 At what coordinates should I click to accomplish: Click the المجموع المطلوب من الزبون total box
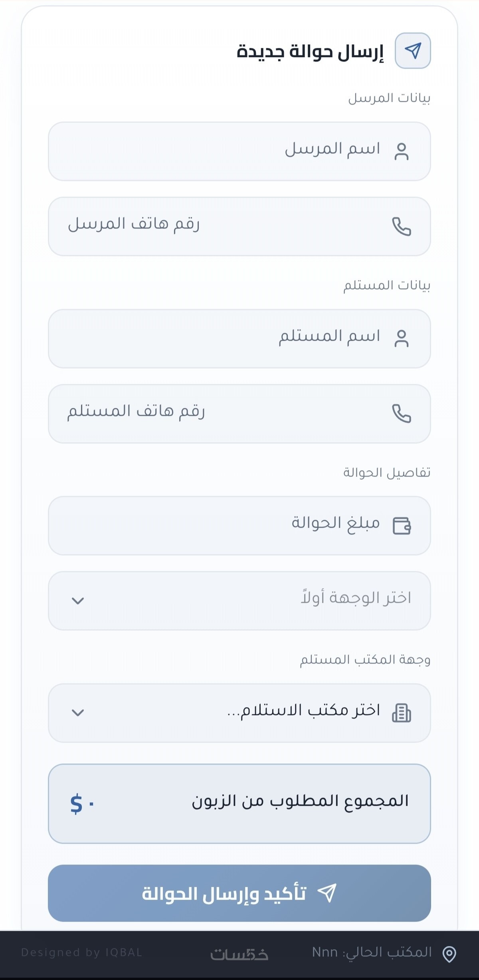click(239, 804)
